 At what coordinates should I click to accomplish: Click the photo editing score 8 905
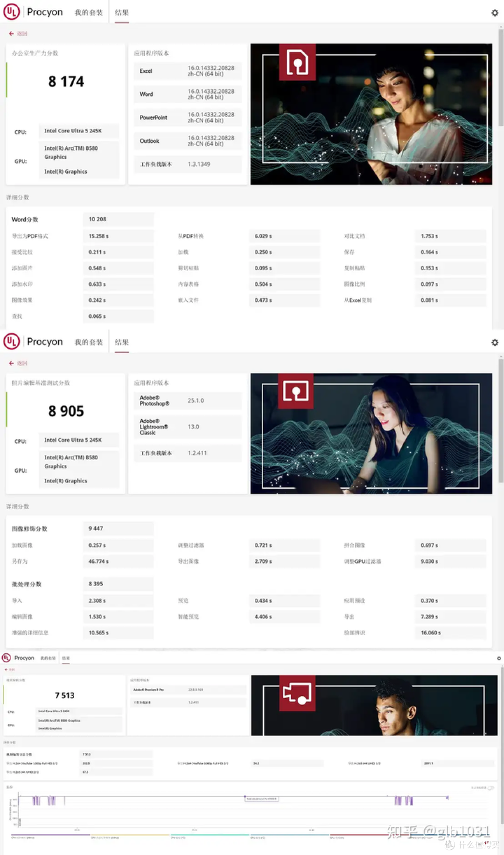tap(66, 411)
